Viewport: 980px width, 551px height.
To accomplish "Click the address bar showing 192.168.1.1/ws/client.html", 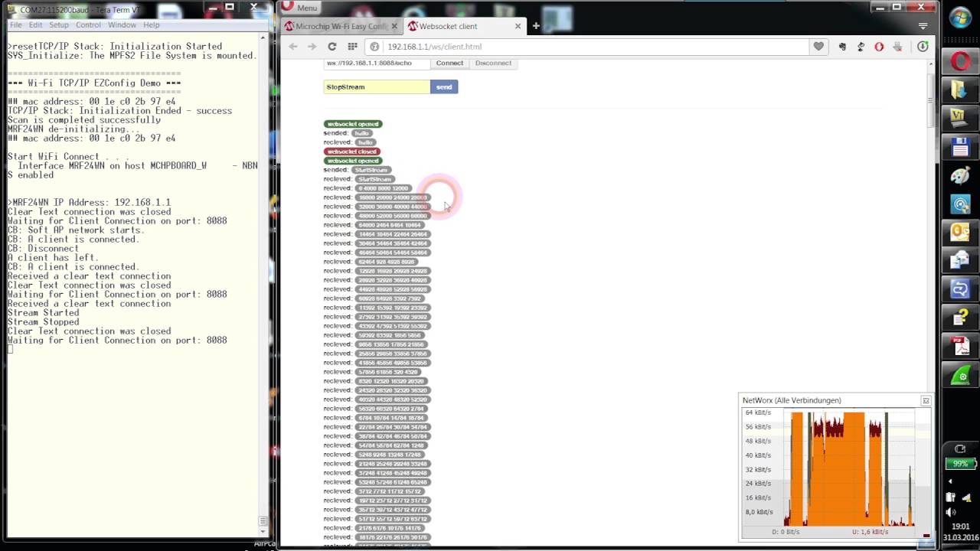I will (x=597, y=47).
